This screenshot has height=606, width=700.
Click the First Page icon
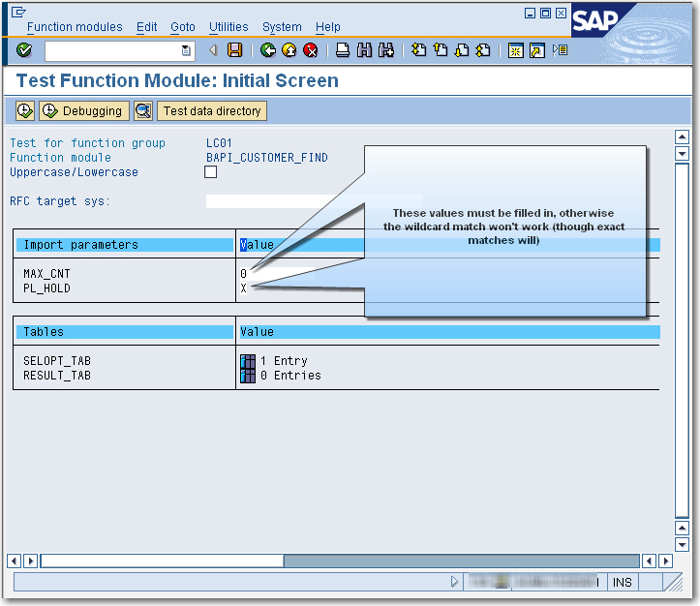coord(419,50)
